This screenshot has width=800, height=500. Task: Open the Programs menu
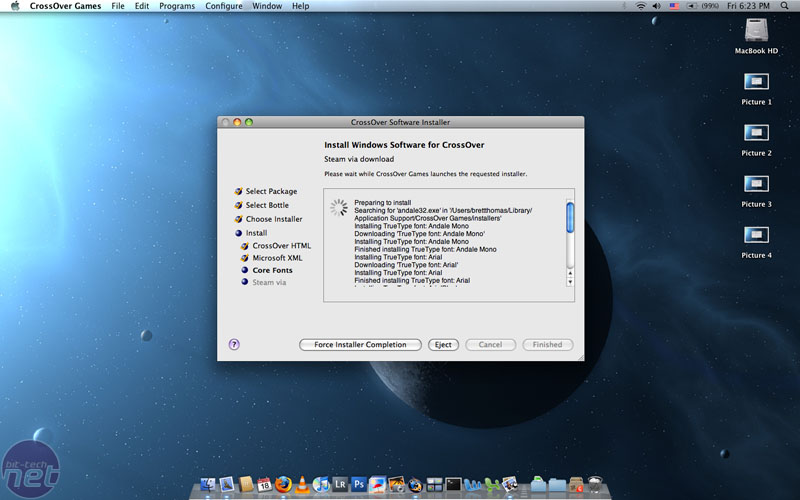point(177,6)
